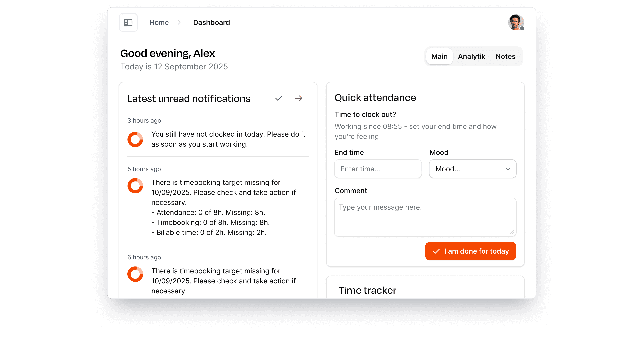Screen dimensions: 644x342
Task: Click the 6 hours ago notification icon
Action: pos(135,274)
